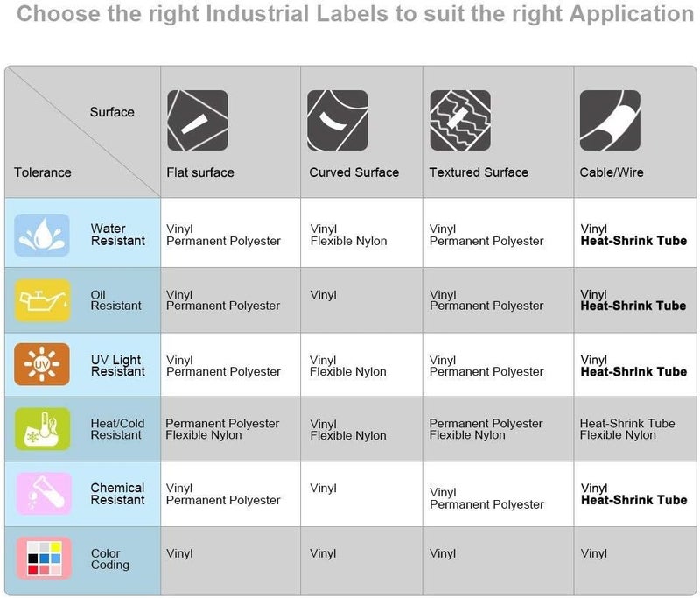Select Vinyl in Color Coding Cable/Wire cell
The height and width of the screenshot is (598, 700).
[x=594, y=553]
